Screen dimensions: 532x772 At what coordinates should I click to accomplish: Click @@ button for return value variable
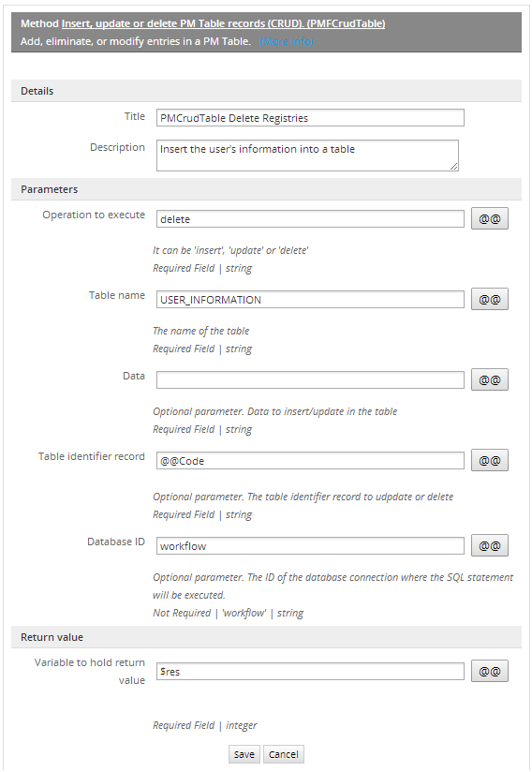pos(490,671)
